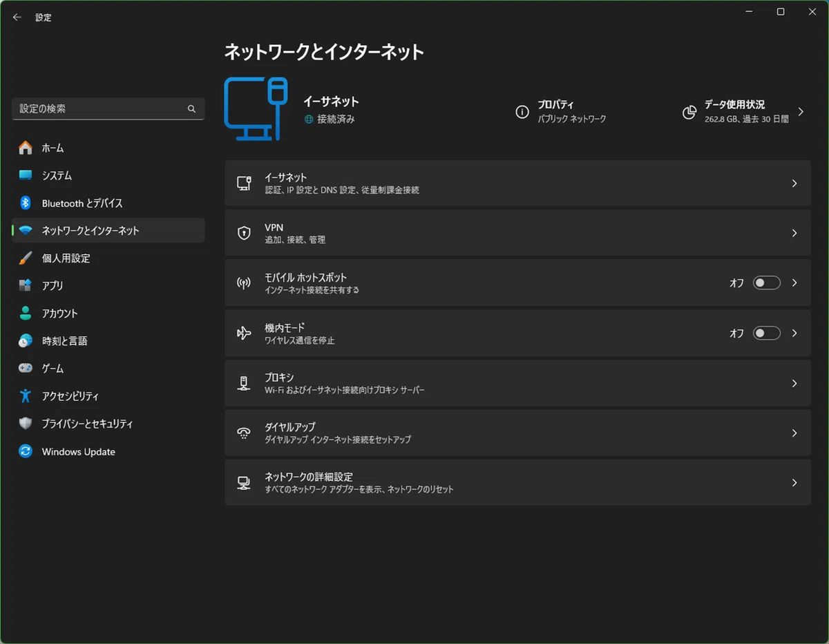Click the info icon next to プロパティ

pos(522,112)
